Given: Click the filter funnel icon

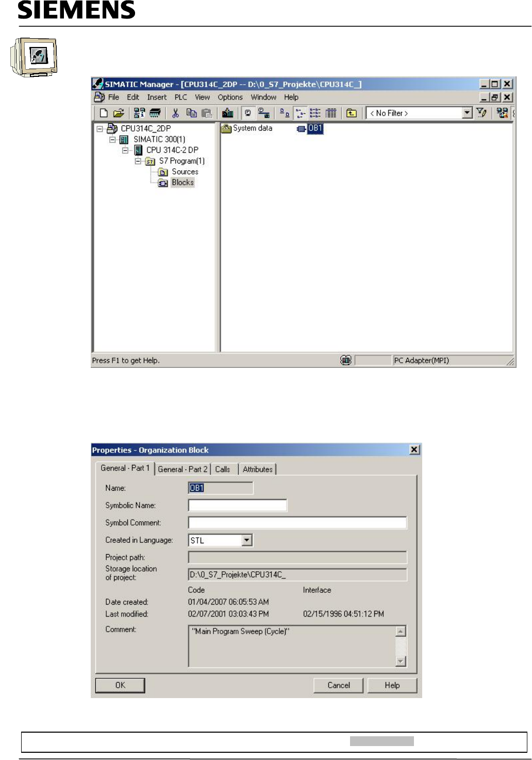Looking at the screenshot, I should click(481, 112).
